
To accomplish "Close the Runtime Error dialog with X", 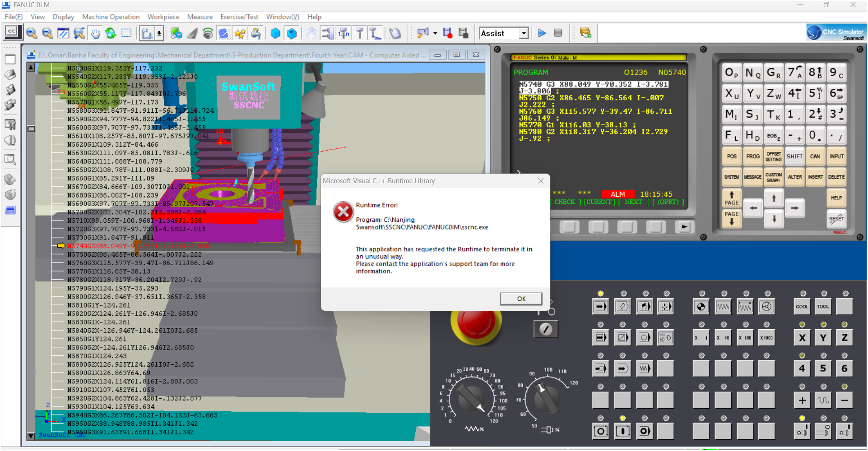I will tap(541, 181).
